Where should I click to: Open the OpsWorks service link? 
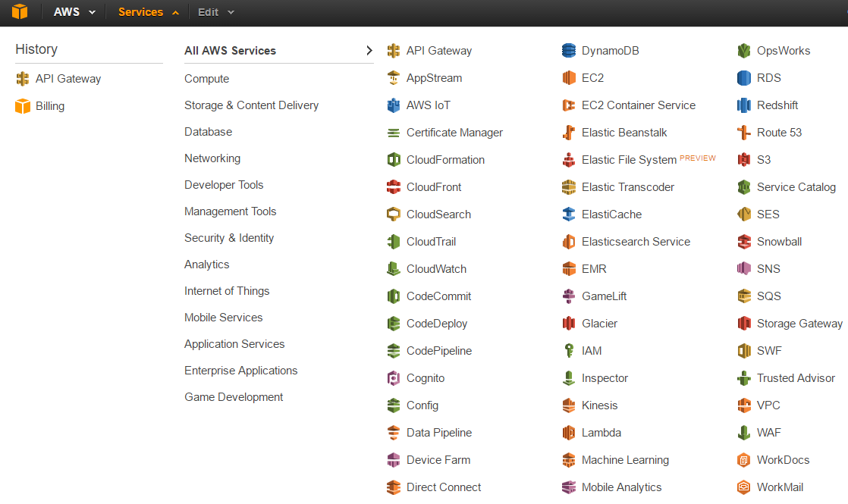click(x=784, y=50)
